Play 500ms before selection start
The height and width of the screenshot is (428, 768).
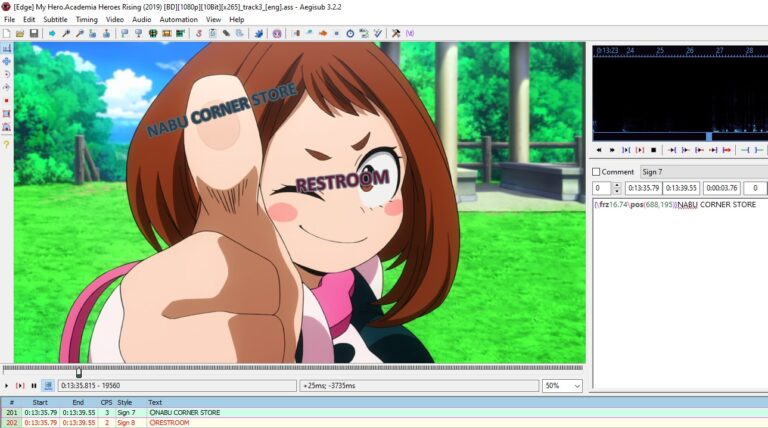click(x=672, y=150)
